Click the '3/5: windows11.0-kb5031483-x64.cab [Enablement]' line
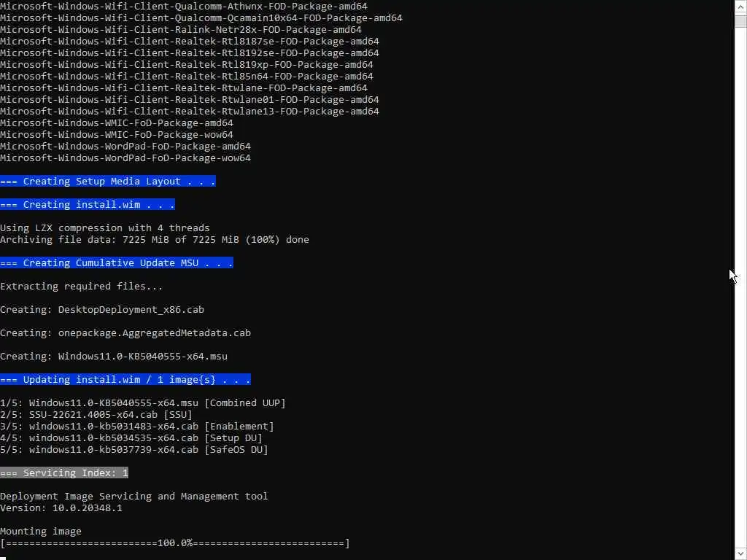 click(x=137, y=426)
